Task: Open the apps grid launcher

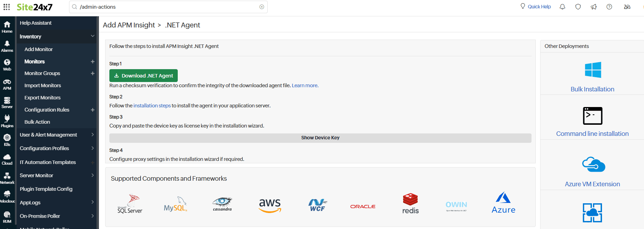Action: pos(7,7)
